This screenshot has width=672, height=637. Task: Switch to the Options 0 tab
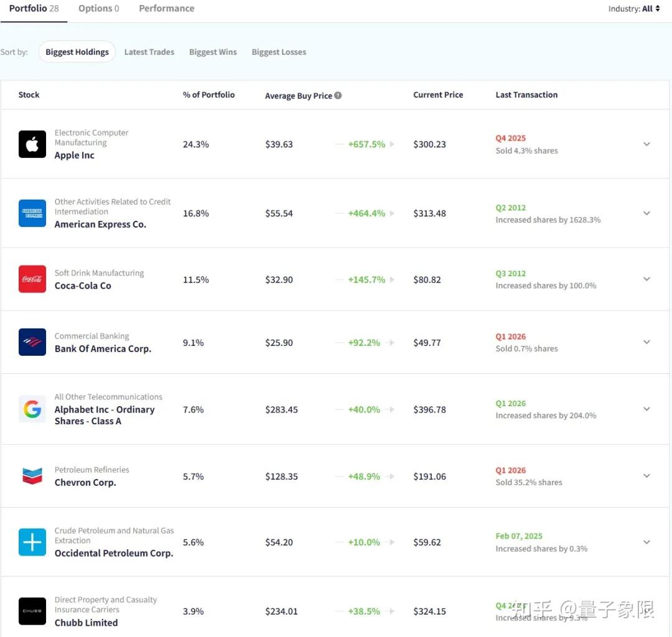pos(98,9)
